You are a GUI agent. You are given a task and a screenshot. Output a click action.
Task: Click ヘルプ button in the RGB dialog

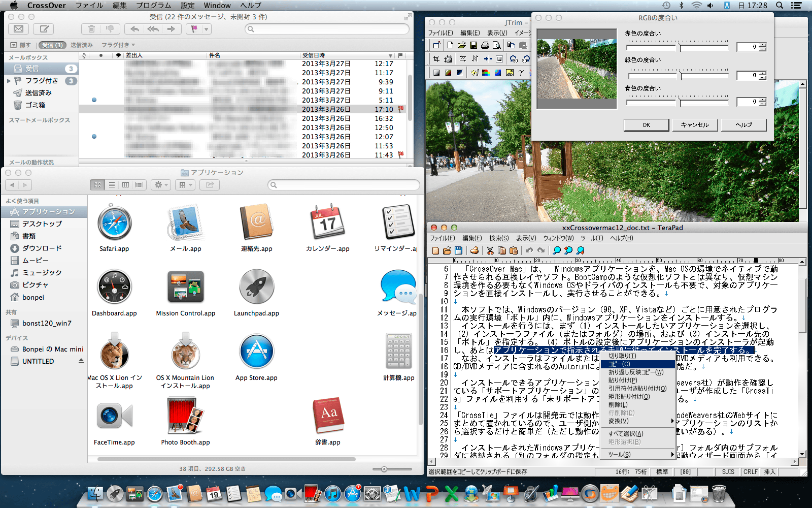pos(744,125)
